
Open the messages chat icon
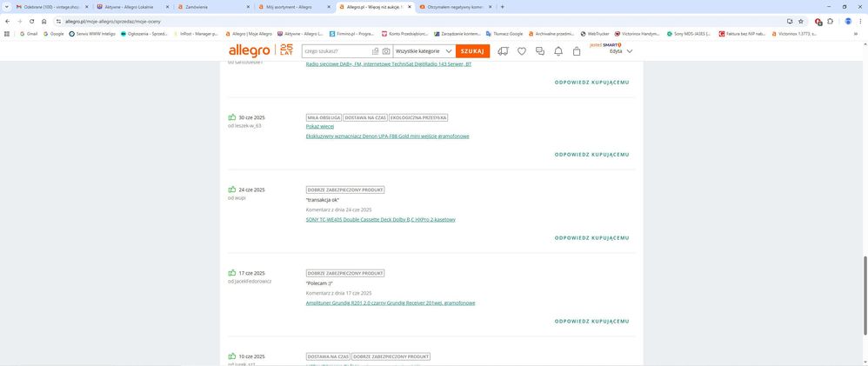540,51
